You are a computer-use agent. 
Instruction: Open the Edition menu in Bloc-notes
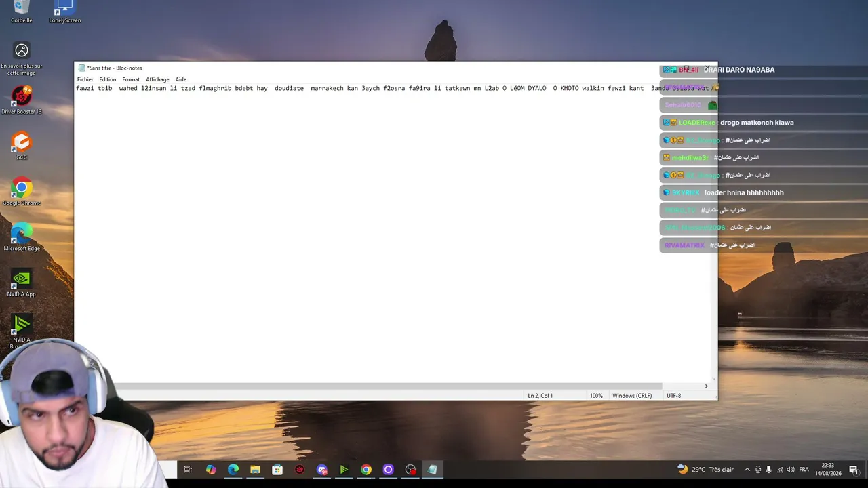pos(107,79)
